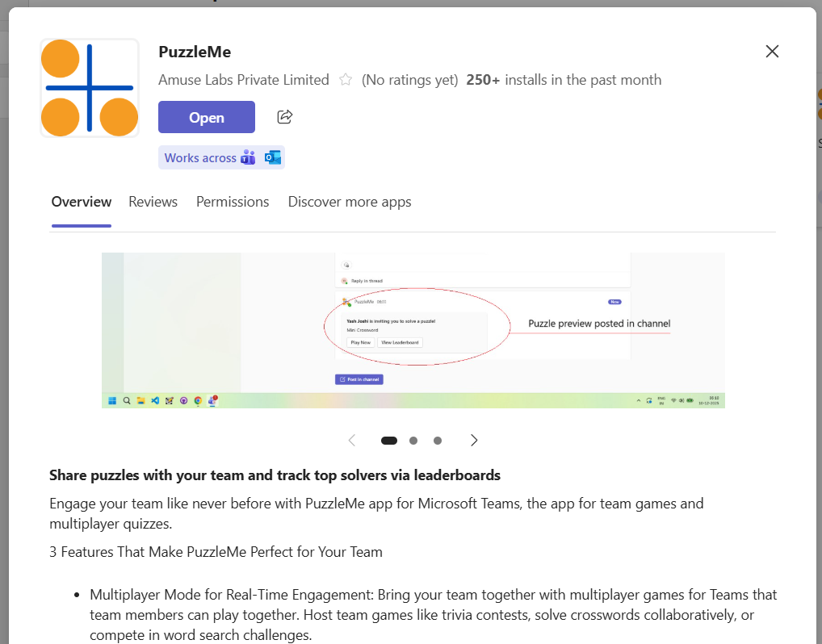
Task: Advance to next screenshot with right chevron
Action: (x=474, y=441)
